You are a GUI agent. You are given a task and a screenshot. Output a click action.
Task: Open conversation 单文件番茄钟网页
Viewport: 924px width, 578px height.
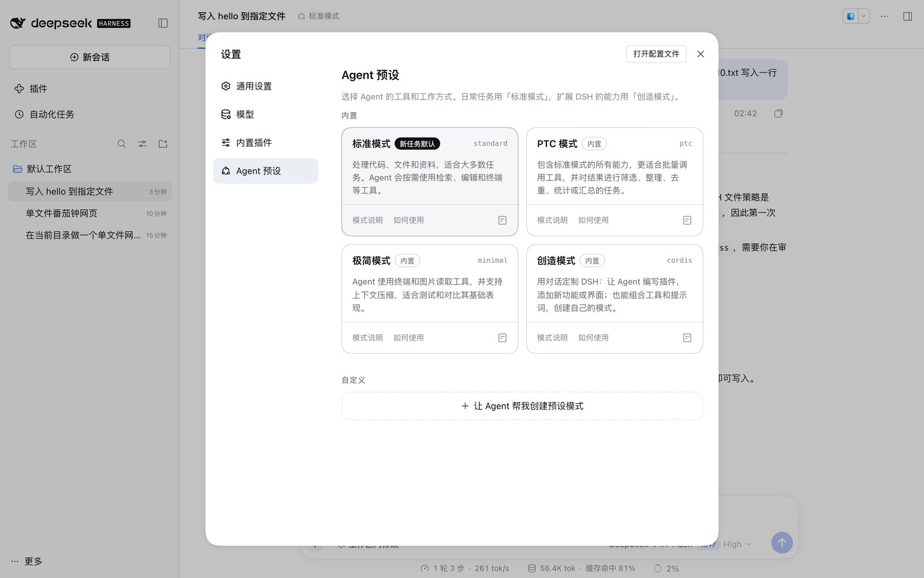coord(90,213)
